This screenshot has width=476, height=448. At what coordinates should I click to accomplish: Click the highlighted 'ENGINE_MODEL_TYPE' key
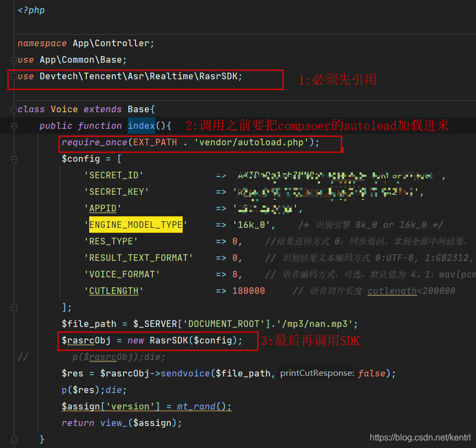136,225
